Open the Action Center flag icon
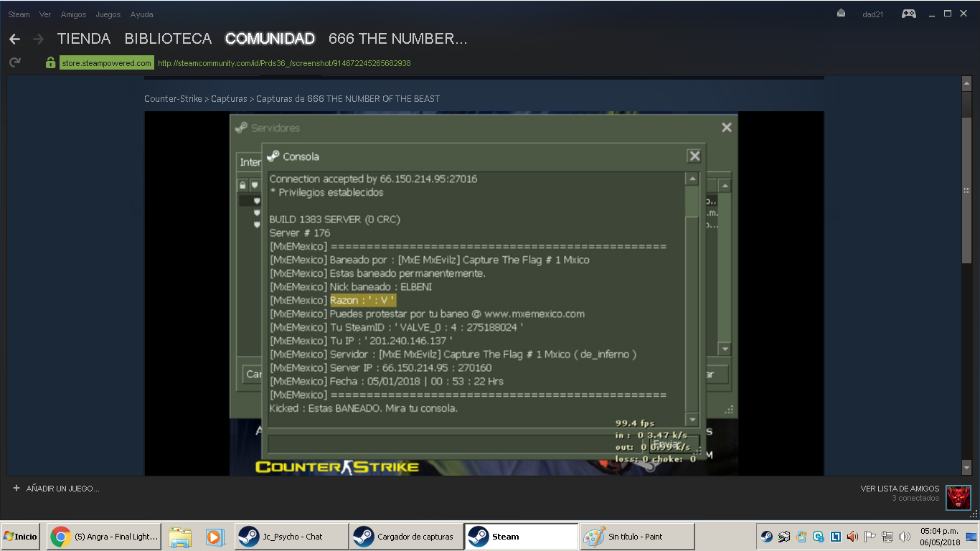Viewport: 980px width, 551px height. click(870, 537)
